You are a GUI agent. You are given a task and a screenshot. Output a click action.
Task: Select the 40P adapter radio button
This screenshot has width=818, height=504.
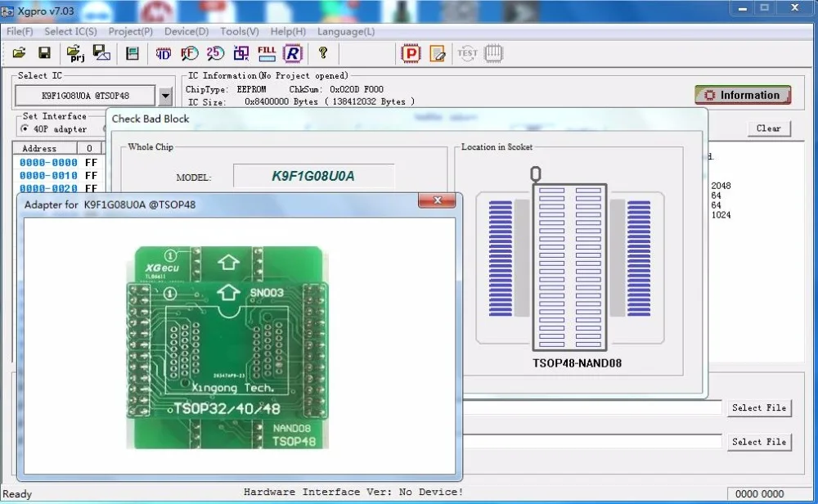(25, 128)
